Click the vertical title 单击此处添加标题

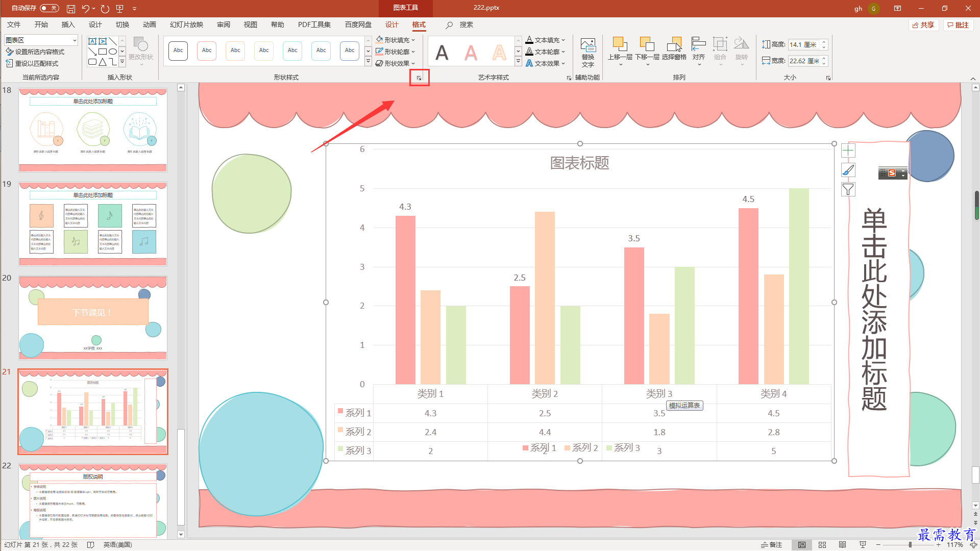[x=874, y=309]
